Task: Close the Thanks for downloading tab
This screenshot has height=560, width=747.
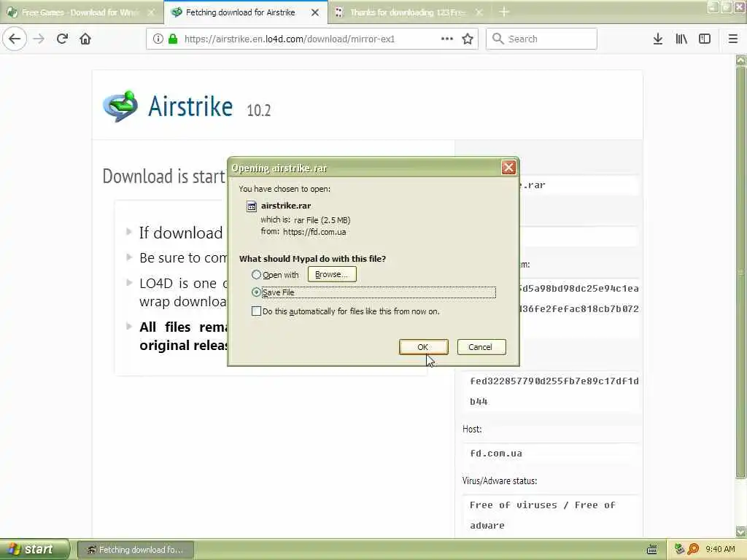Action: pyautogui.click(x=479, y=12)
